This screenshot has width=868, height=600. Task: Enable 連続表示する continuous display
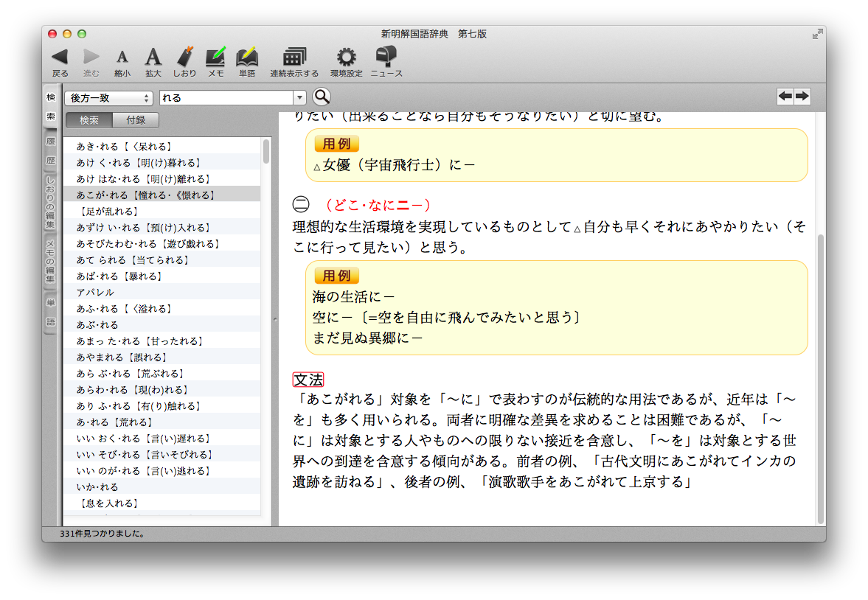click(x=294, y=57)
